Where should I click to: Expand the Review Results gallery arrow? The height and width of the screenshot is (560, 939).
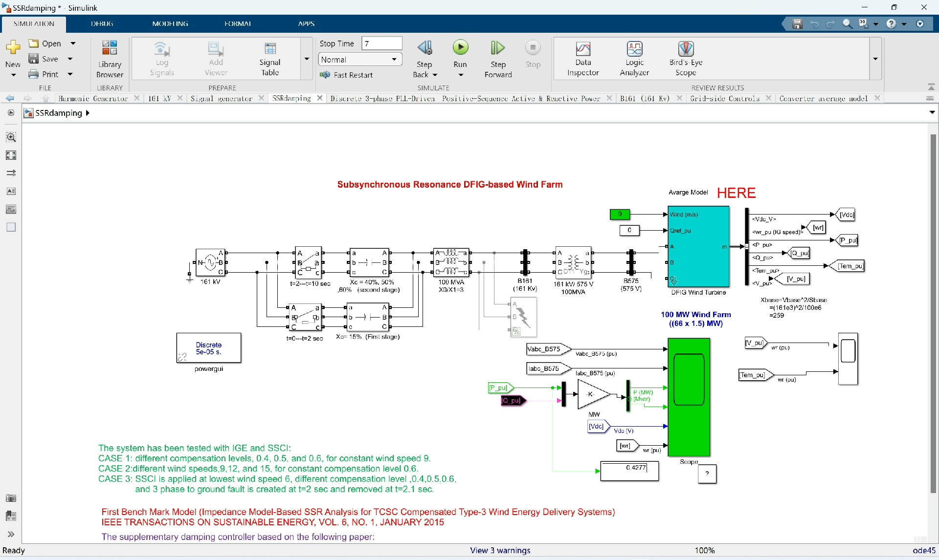point(875,59)
